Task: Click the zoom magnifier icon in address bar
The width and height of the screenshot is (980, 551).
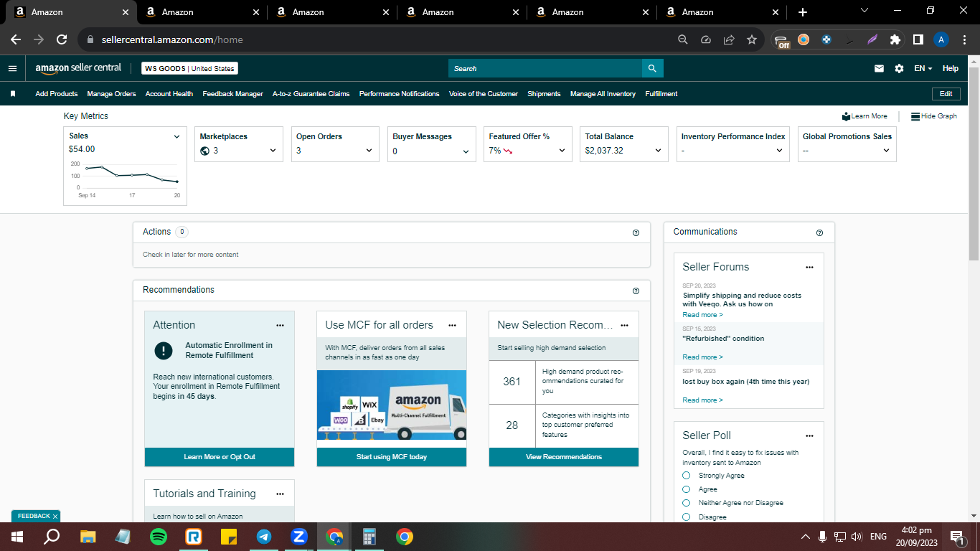Action: click(x=683, y=39)
